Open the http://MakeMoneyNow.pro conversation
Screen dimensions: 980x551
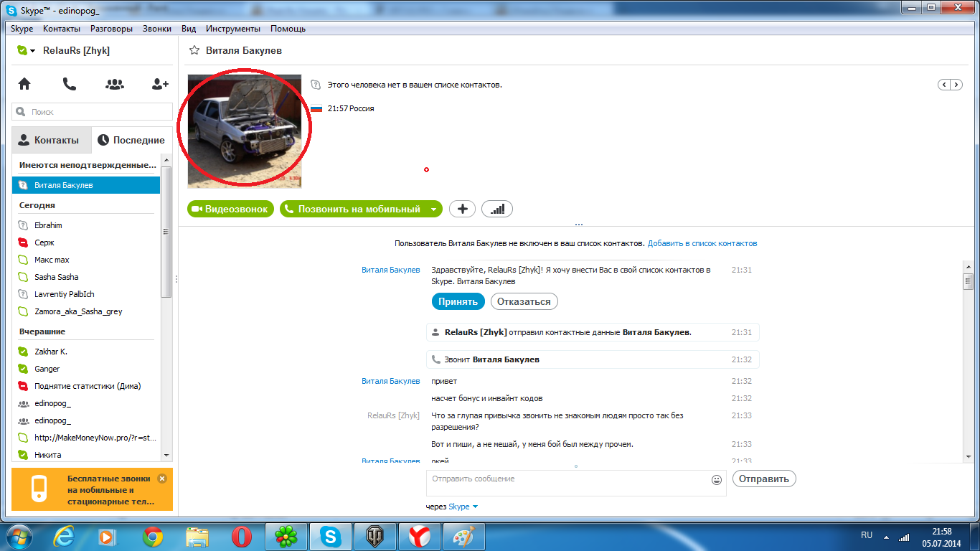tap(86, 438)
